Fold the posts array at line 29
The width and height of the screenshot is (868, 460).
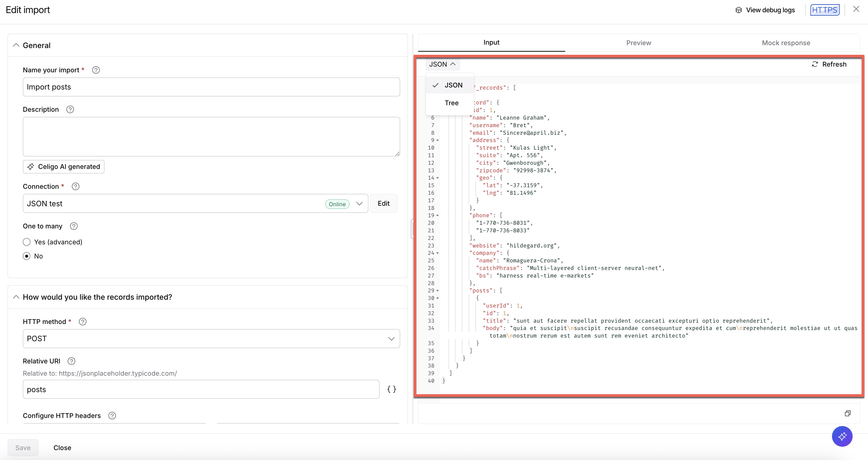point(437,290)
